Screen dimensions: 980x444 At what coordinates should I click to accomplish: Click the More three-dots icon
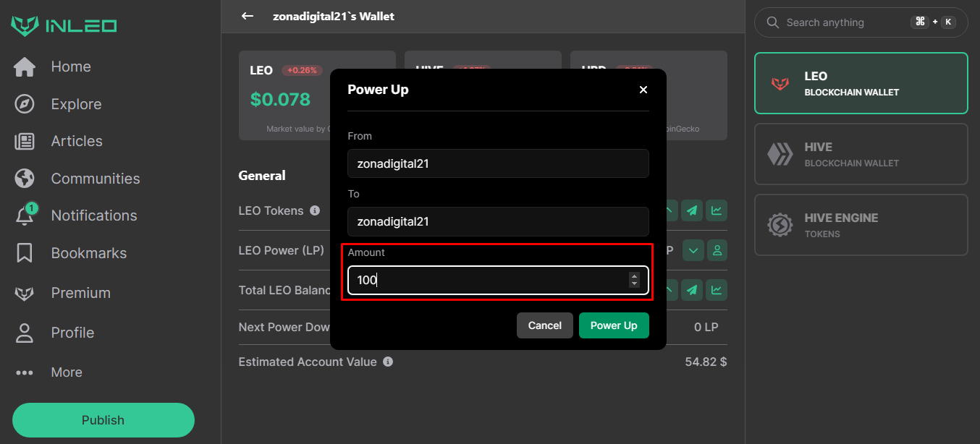tap(25, 372)
